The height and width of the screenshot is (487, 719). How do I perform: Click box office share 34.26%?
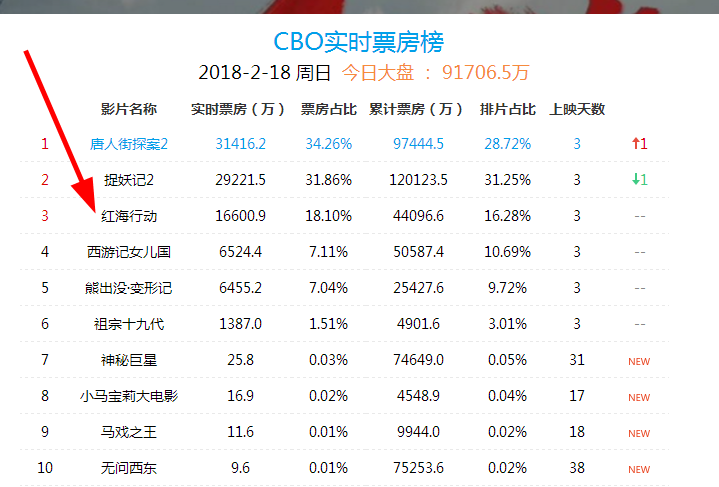click(329, 144)
